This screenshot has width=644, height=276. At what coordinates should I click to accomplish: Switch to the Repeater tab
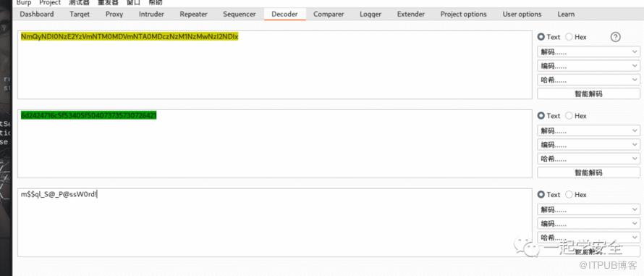[193, 14]
